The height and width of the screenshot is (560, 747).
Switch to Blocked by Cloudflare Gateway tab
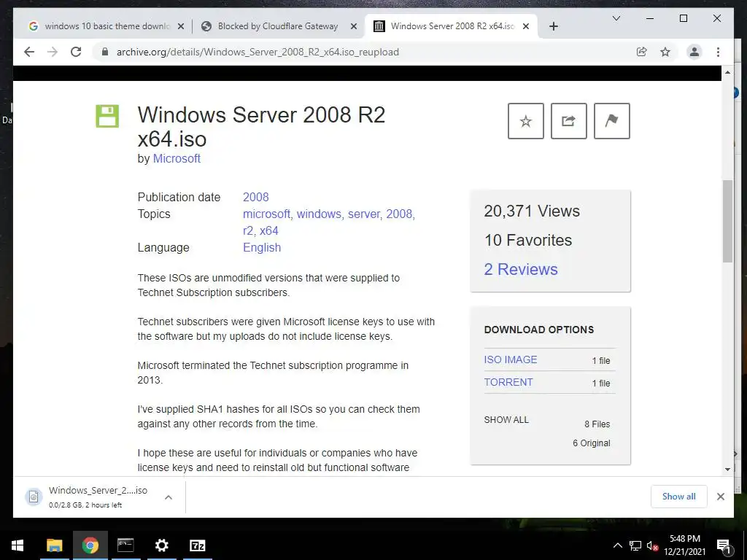[278, 26]
